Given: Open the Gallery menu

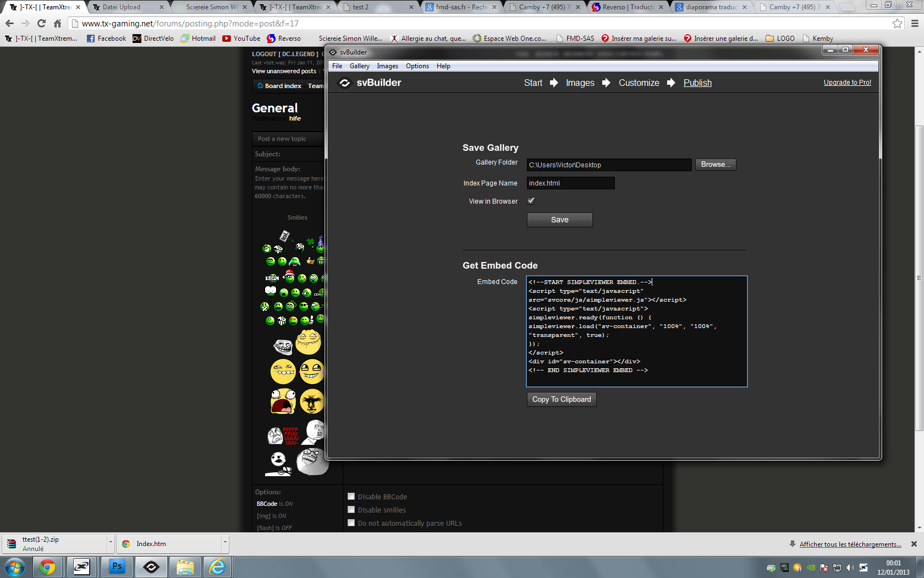Looking at the screenshot, I should point(360,66).
